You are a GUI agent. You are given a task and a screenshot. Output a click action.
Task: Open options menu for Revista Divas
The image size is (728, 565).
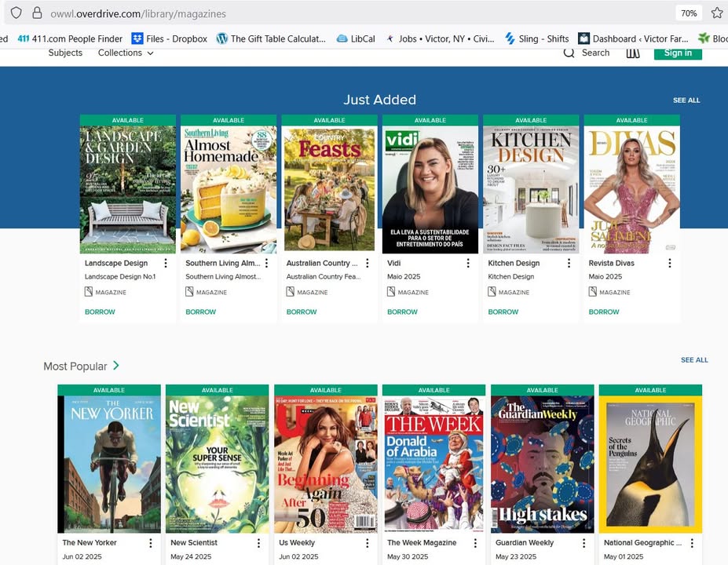pos(670,264)
